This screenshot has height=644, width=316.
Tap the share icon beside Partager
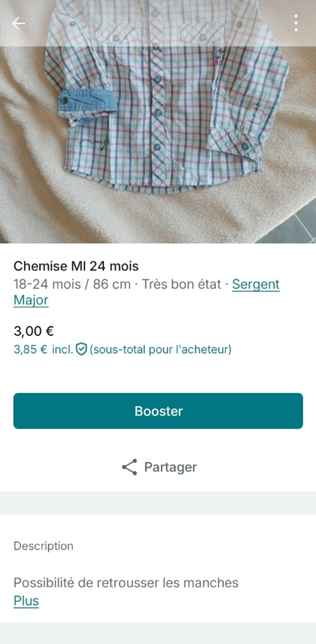(x=130, y=467)
